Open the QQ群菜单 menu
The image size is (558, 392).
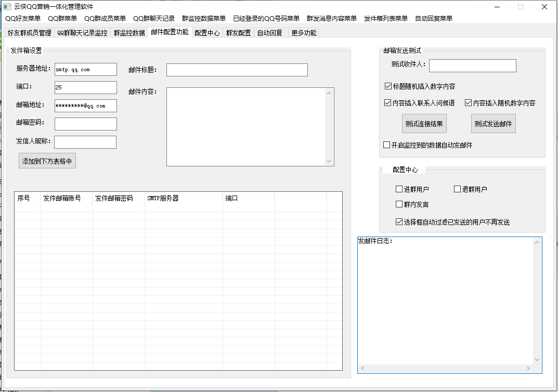pyautogui.click(x=62, y=19)
